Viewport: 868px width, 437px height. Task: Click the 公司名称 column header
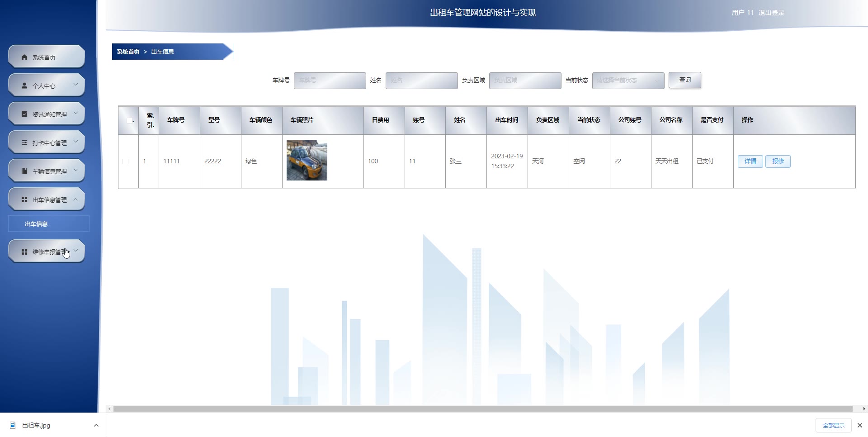[671, 120]
